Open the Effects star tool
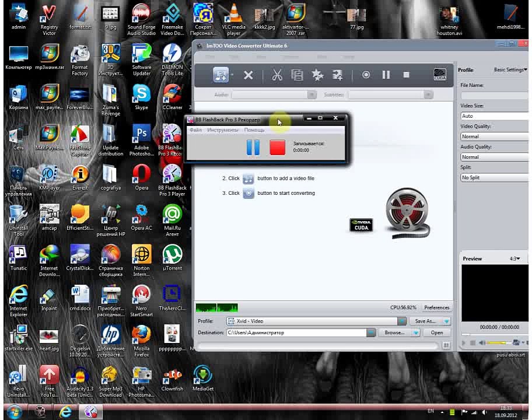 click(x=317, y=75)
